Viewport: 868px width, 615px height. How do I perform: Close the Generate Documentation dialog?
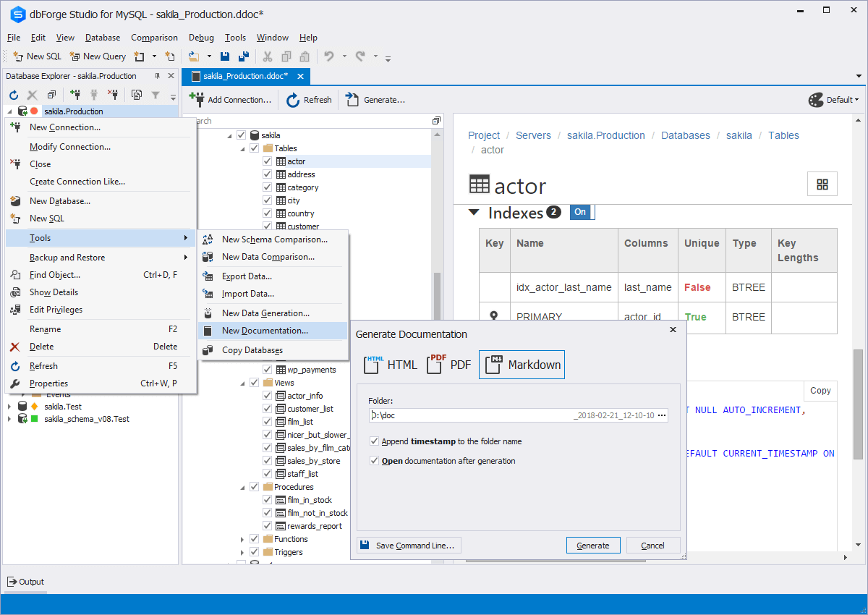(x=673, y=329)
